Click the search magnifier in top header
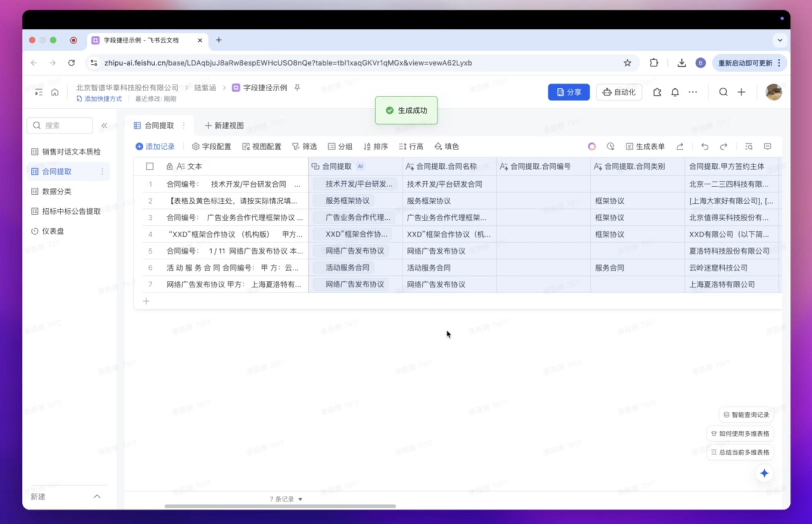812x524 pixels. (x=723, y=92)
